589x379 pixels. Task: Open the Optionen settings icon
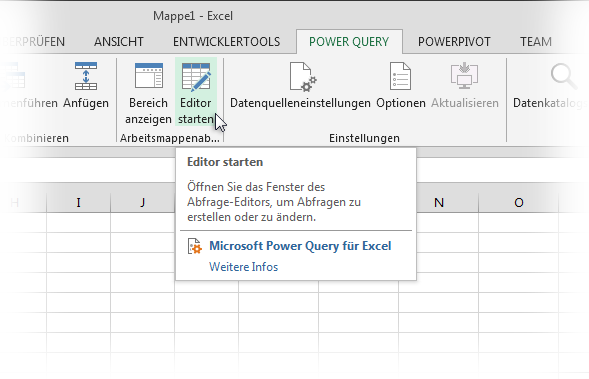pyautogui.click(x=400, y=76)
